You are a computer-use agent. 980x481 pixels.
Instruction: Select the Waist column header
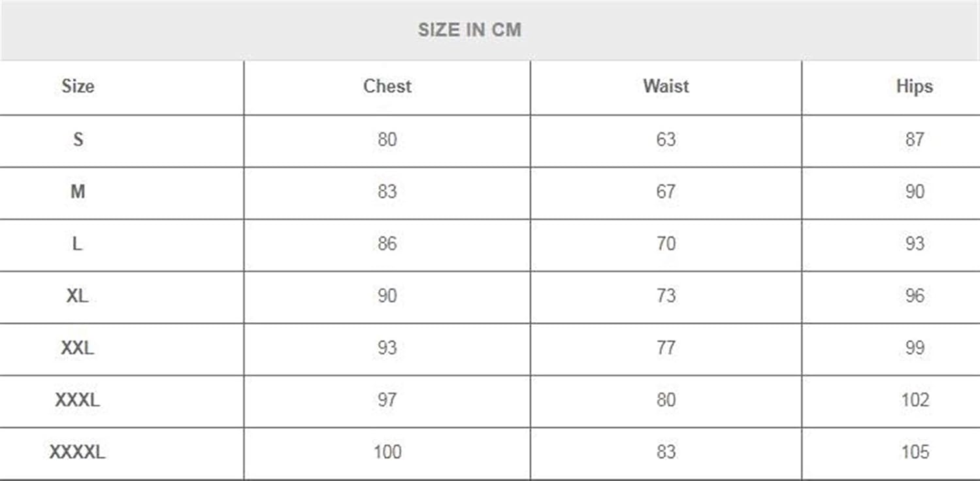point(666,86)
